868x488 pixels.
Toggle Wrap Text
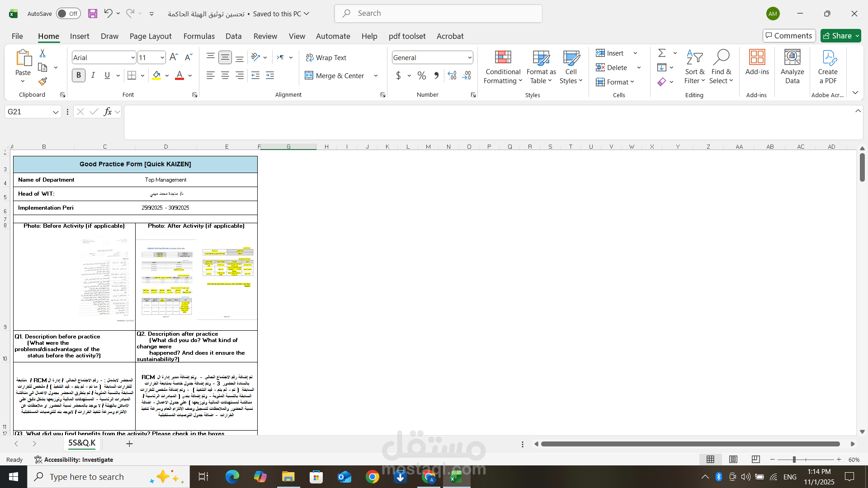[326, 57]
